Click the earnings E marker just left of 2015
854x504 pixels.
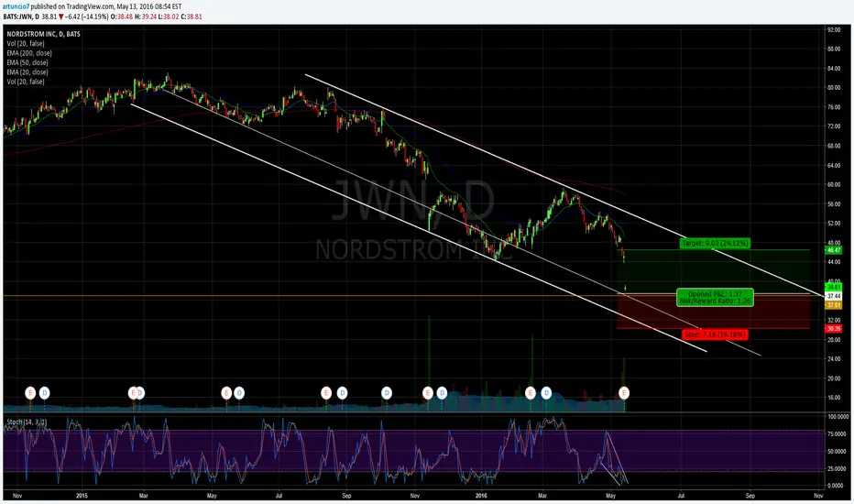(x=30, y=392)
